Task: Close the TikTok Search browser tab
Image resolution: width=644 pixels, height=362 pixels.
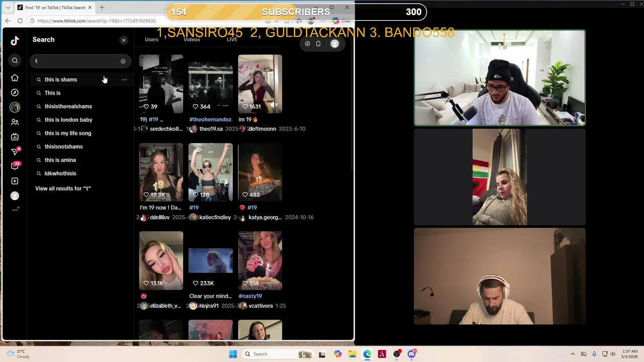Action: point(90,8)
